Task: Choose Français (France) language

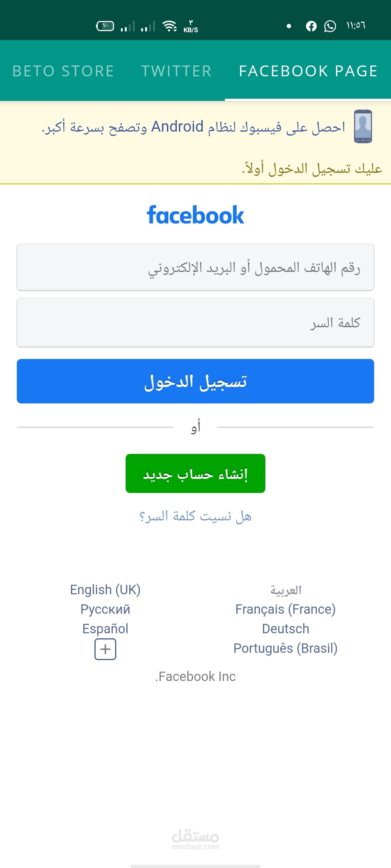Action: (285, 609)
